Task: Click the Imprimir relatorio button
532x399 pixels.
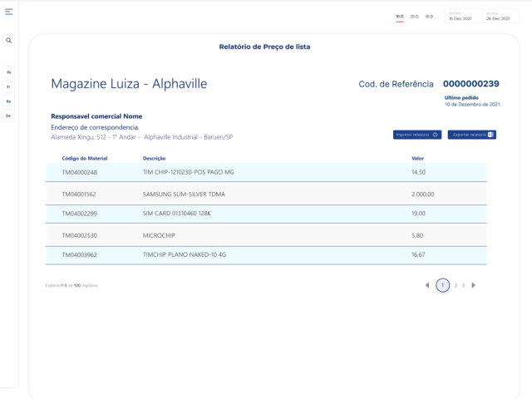Action: point(417,135)
